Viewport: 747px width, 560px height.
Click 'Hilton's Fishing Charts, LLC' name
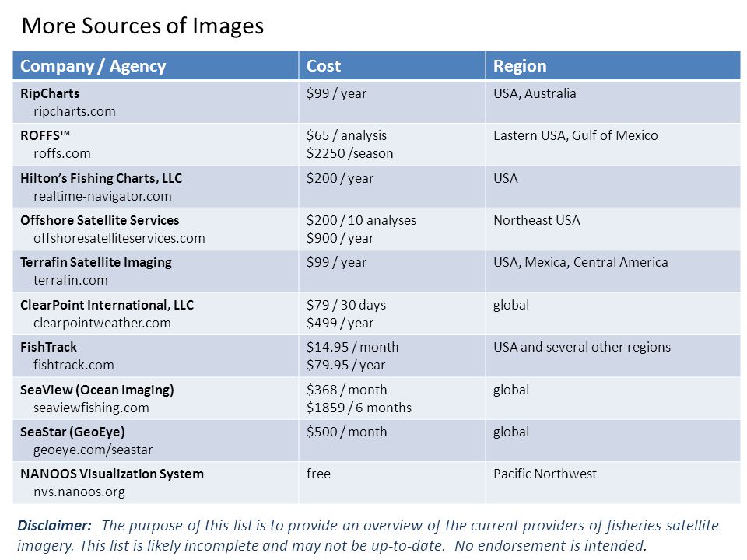pyautogui.click(x=101, y=179)
